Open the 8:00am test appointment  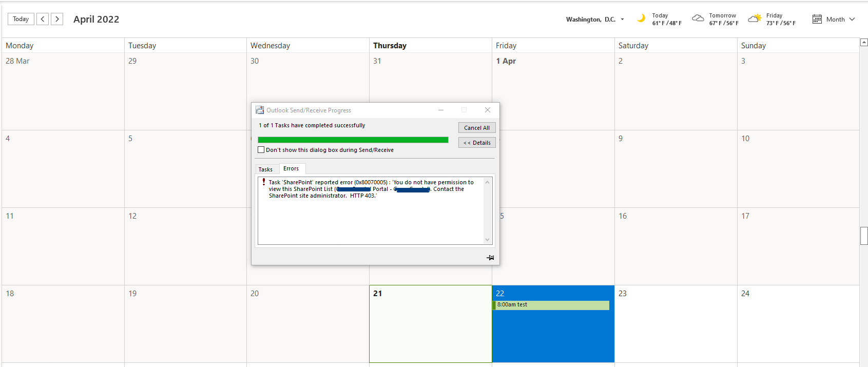pos(551,305)
